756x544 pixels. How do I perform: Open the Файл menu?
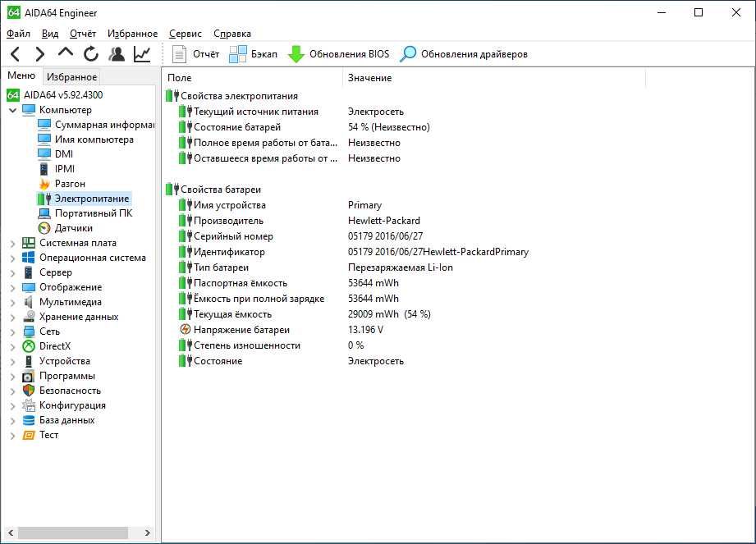click(18, 34)
